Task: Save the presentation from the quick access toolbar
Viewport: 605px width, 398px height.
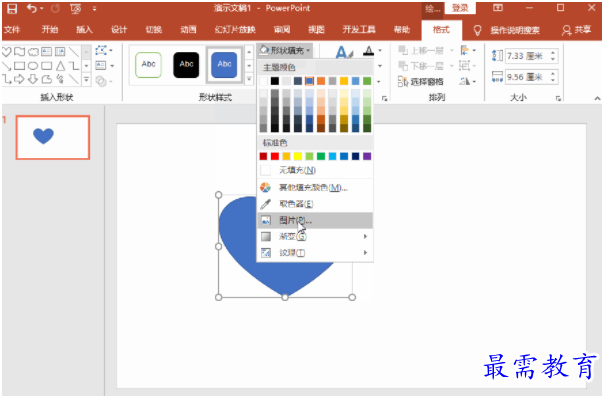Action: coord(12,8)
